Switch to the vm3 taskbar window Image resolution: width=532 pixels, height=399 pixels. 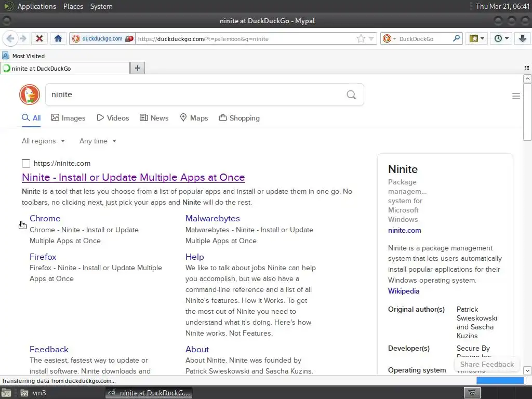click(x=34, y=393)
